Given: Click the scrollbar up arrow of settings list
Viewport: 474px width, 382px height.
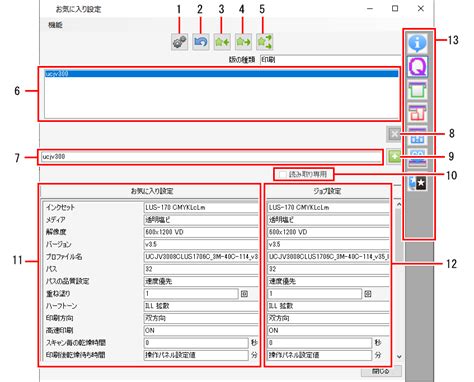Looking at the screenshot, I should (399, 204).
